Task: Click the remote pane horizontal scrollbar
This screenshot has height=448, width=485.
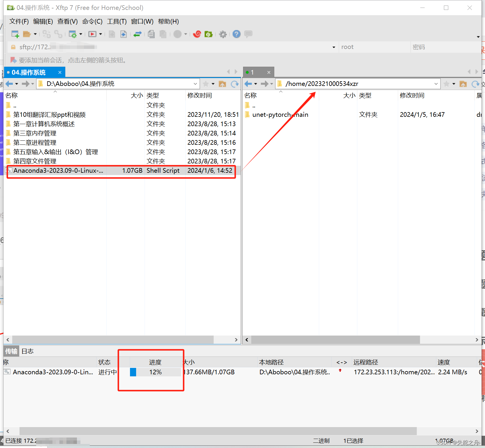Action: click(x=335, y=340)
